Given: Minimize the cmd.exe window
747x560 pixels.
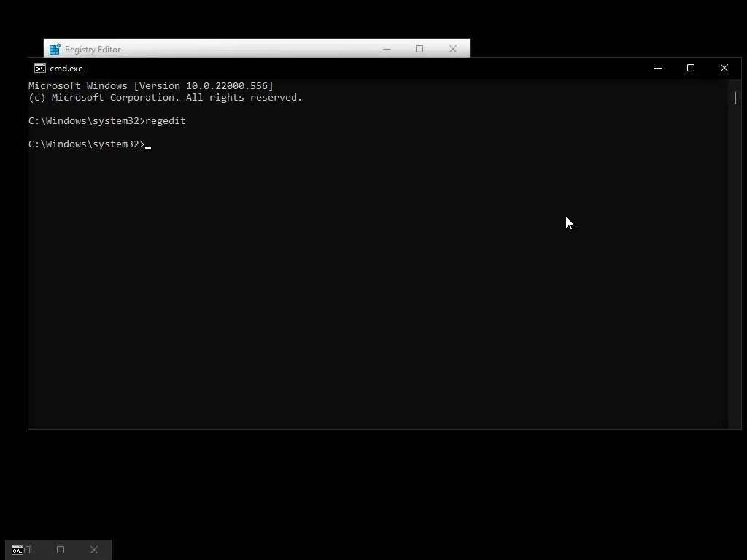Looking at the screenshot, I should (658, 68).
